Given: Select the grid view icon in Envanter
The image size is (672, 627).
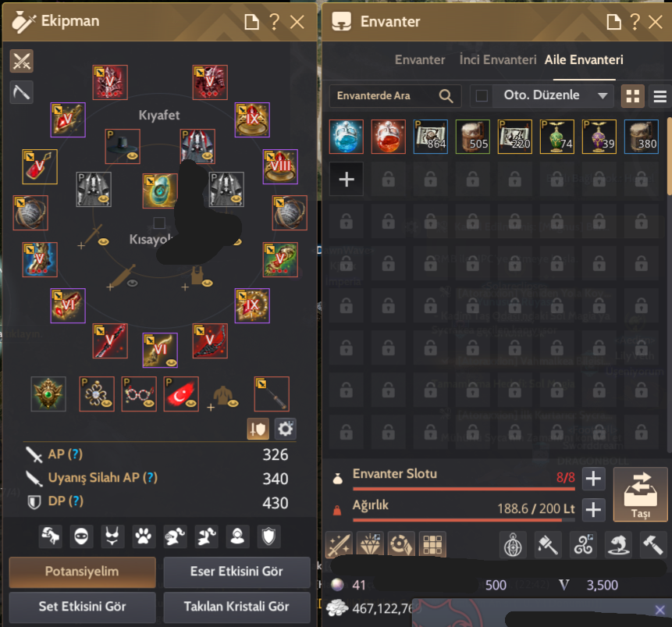Looking at the screenshot, I should pos(632,95).
